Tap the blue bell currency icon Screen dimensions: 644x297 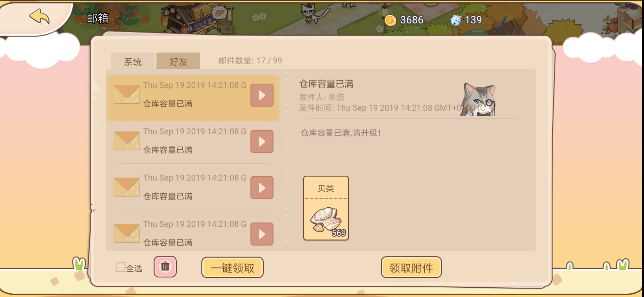click(456, 20)
